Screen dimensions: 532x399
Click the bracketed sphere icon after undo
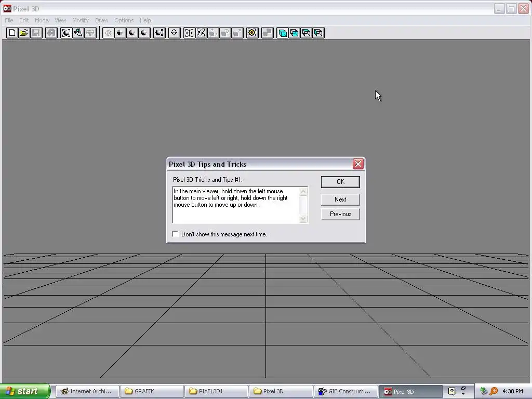point(66,33)
